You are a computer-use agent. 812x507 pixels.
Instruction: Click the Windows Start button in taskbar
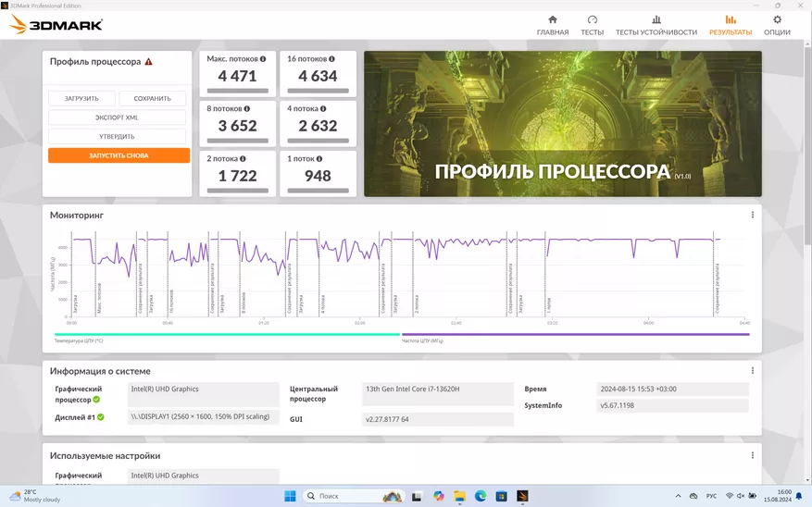[290, 496]
